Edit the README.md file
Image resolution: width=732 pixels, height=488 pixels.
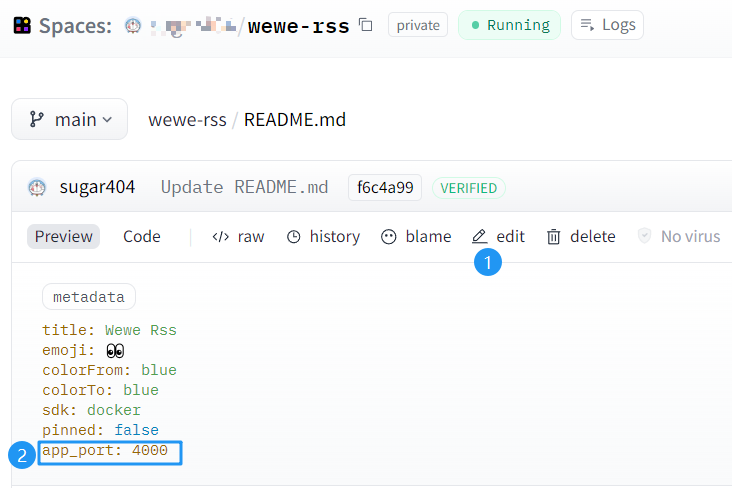498,236
